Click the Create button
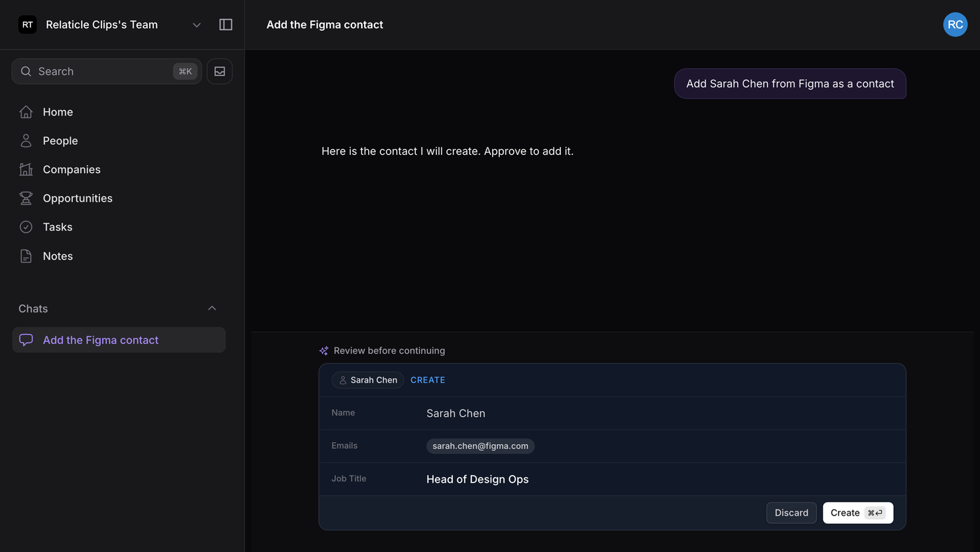This screenshot has height=552, width=980. click(858, 513)
